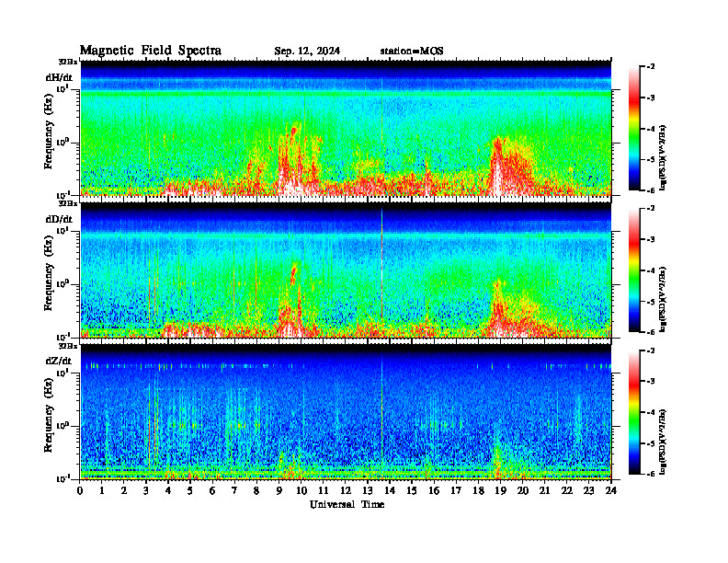Click inside the dZ/dt spectrogram plot
The image size is (728, 563).
[x=346, y=411]
